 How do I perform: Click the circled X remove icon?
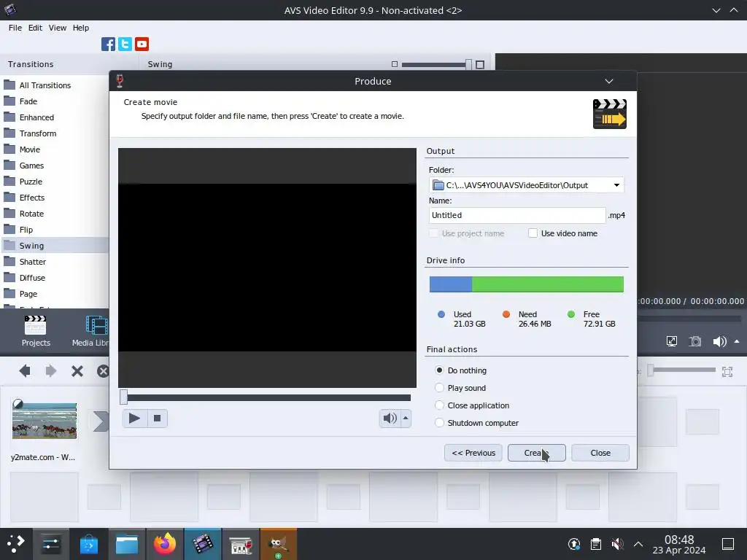(x=103, y=371)
